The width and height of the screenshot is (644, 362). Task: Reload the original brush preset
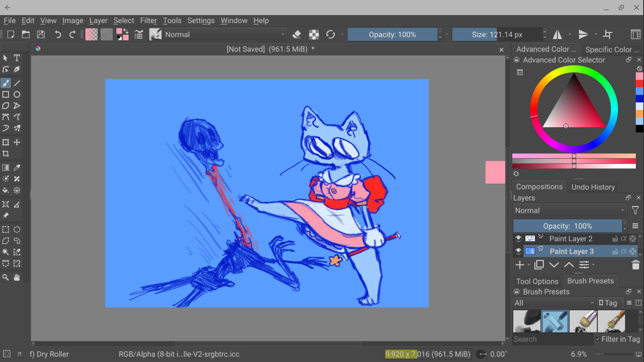click(330, 35)
